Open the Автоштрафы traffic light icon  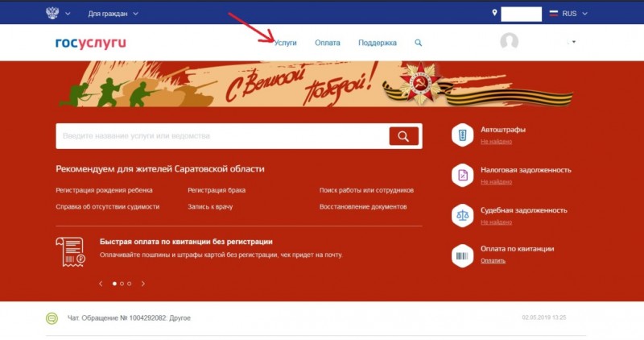(462, 135)
